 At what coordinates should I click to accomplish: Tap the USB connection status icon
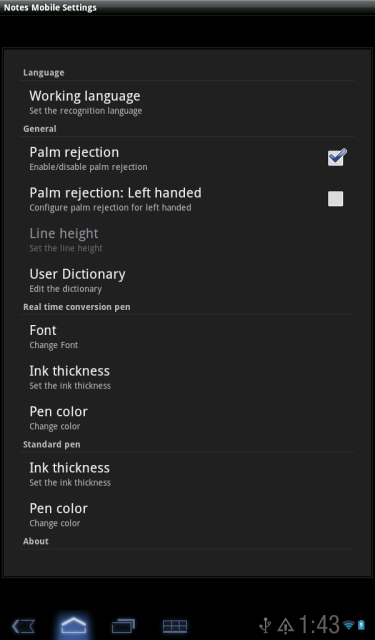pos(265,625)
